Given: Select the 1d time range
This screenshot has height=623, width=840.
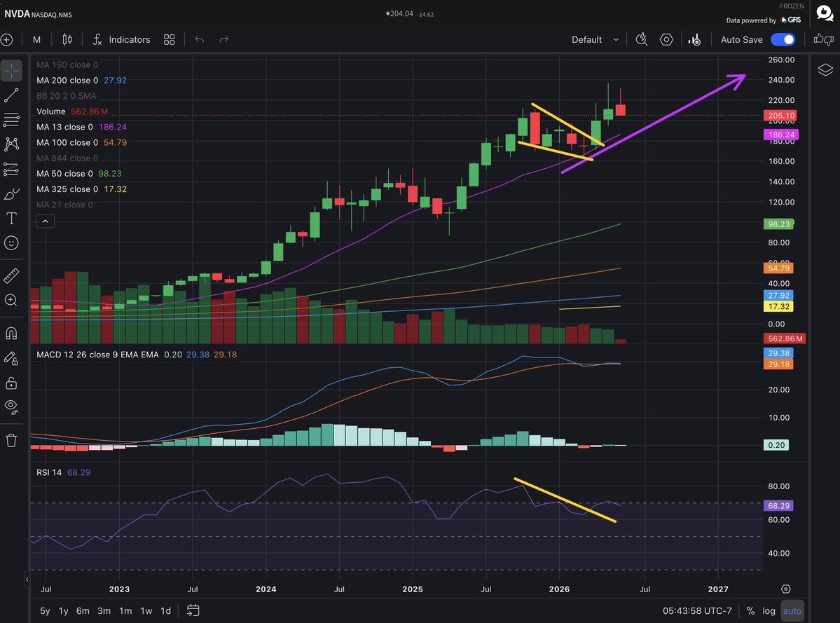Looking at the screenshot, I should point(166,610).
